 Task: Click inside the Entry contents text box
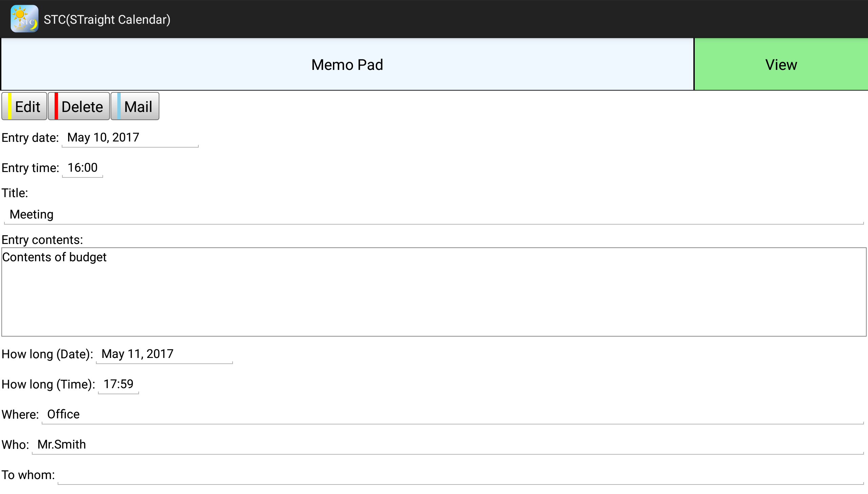click(x=433, y=292)
